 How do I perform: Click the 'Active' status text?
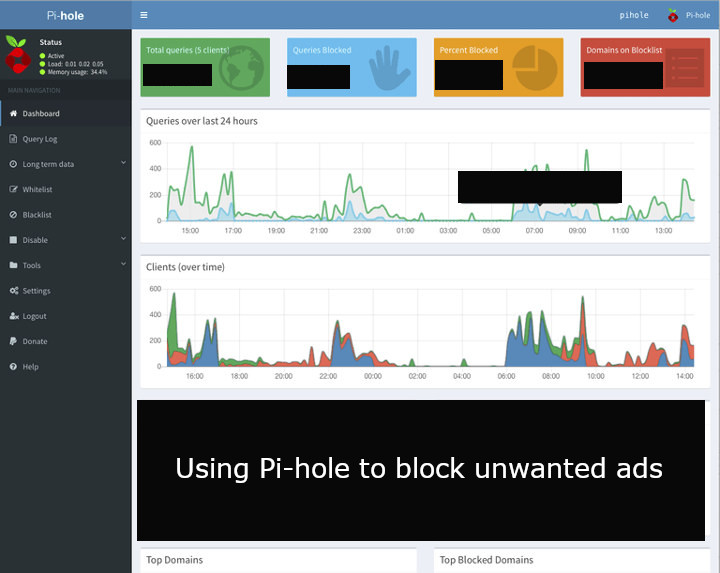(x=56, y=56)
